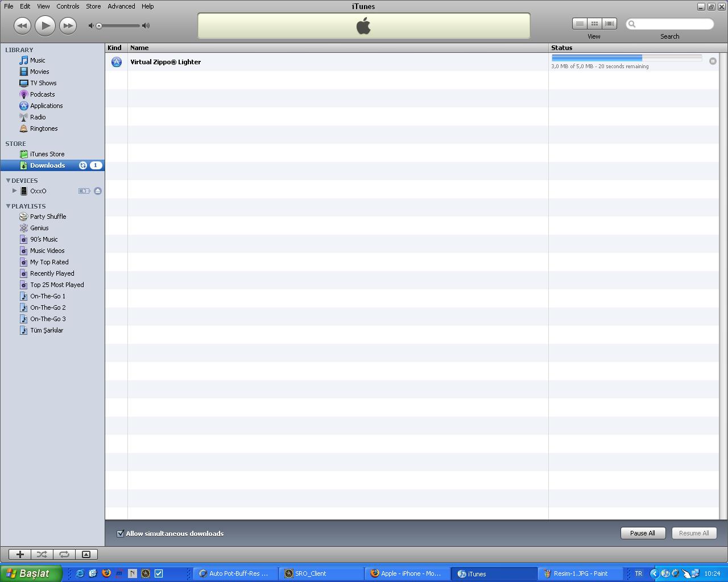This screenshot has width=728, height=582.
Task: Click the Previous track rewind button
Action: (x=22, y=26)
